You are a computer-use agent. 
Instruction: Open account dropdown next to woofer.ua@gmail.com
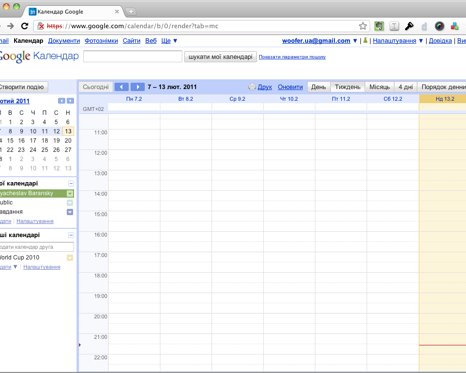click(x=355, y=41)
